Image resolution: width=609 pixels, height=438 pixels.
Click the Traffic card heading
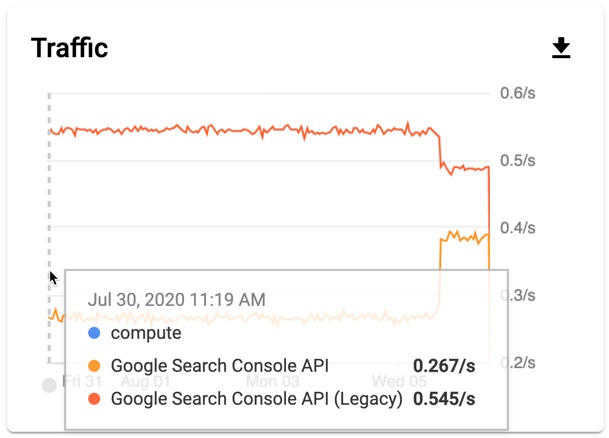[x=69, y=48]
